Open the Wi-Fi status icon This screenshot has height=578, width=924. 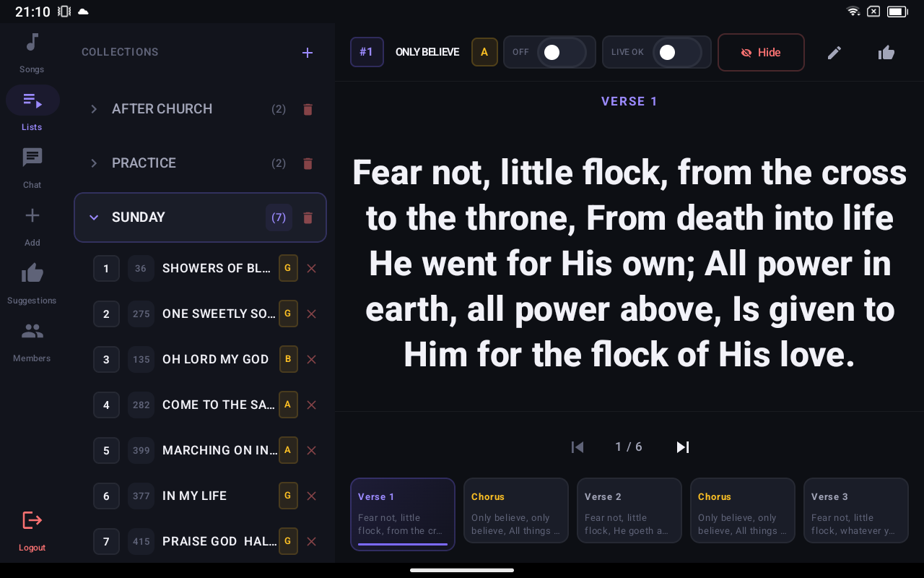point(853,12)
